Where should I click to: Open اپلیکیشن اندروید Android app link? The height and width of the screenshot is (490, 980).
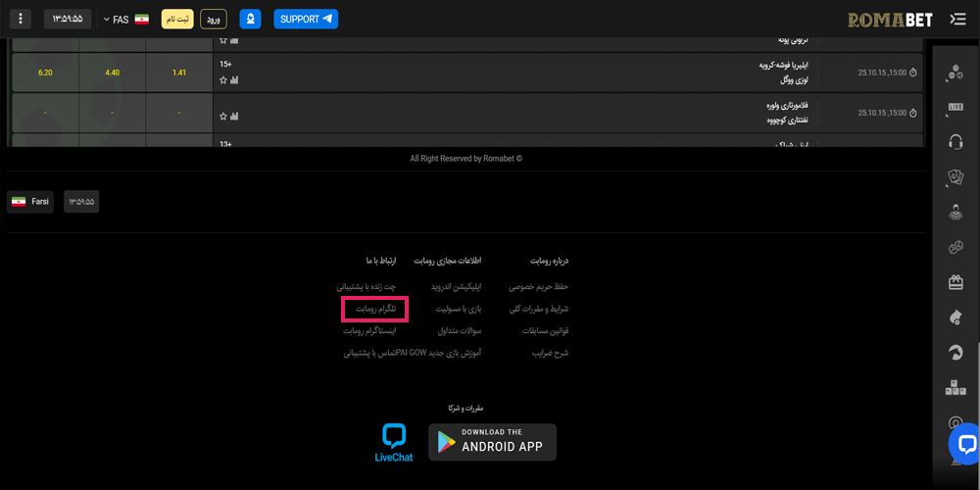point(457,287)
